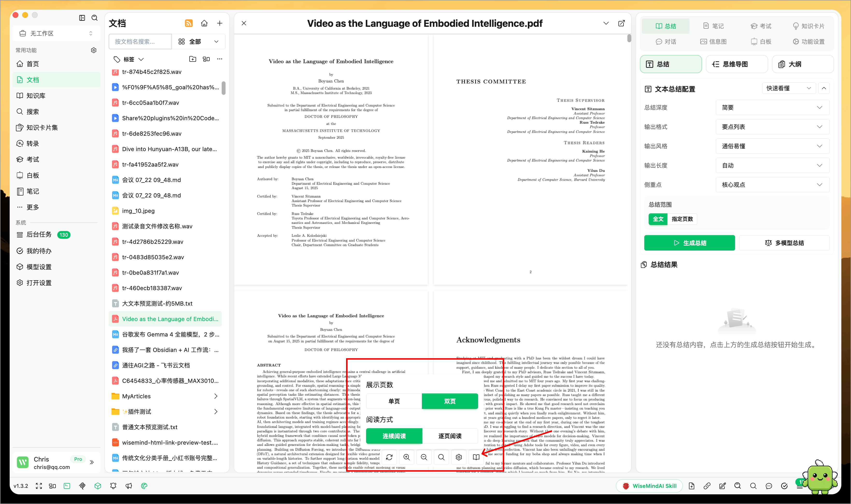
Task: Open the 总结深度 dropdown showing 简要
Action: coord(772,108)
